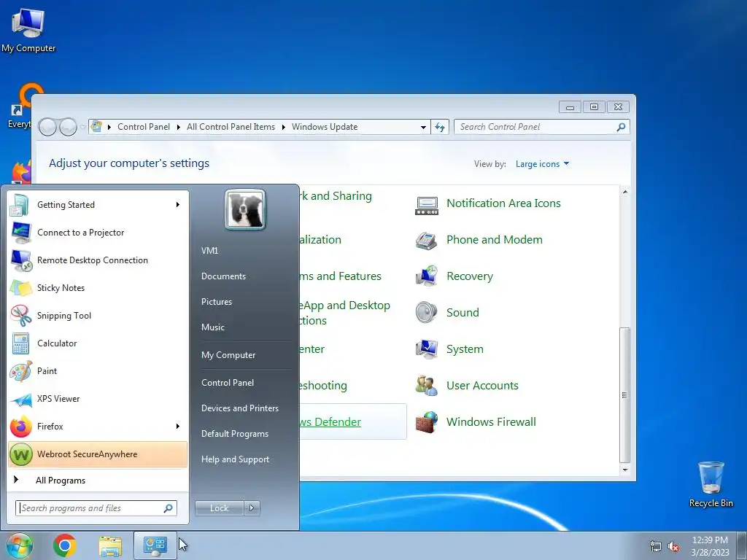Open Sticky Notes icon
Screen dimensions: 747x560
click(20, 287)
